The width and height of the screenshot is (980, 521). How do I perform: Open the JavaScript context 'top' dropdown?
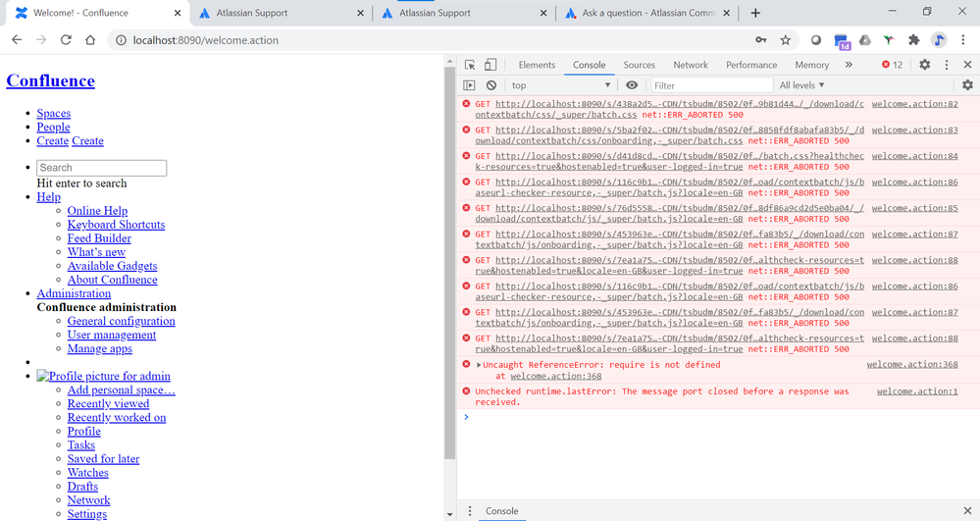coord(560,85)
